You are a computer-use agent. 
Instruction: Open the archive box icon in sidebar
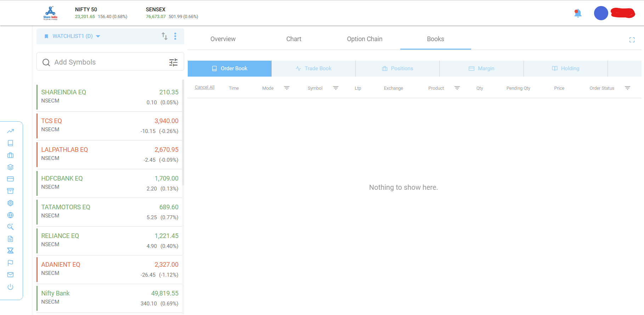10,191
